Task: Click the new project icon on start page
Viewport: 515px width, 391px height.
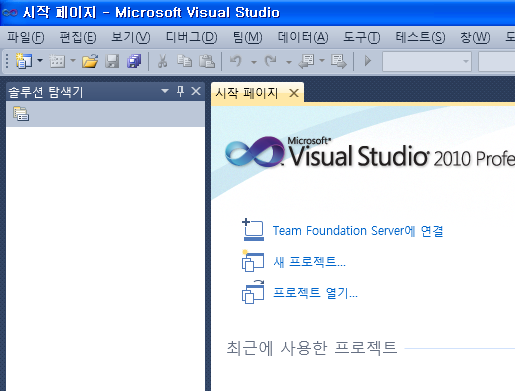Action: [253, 261]
